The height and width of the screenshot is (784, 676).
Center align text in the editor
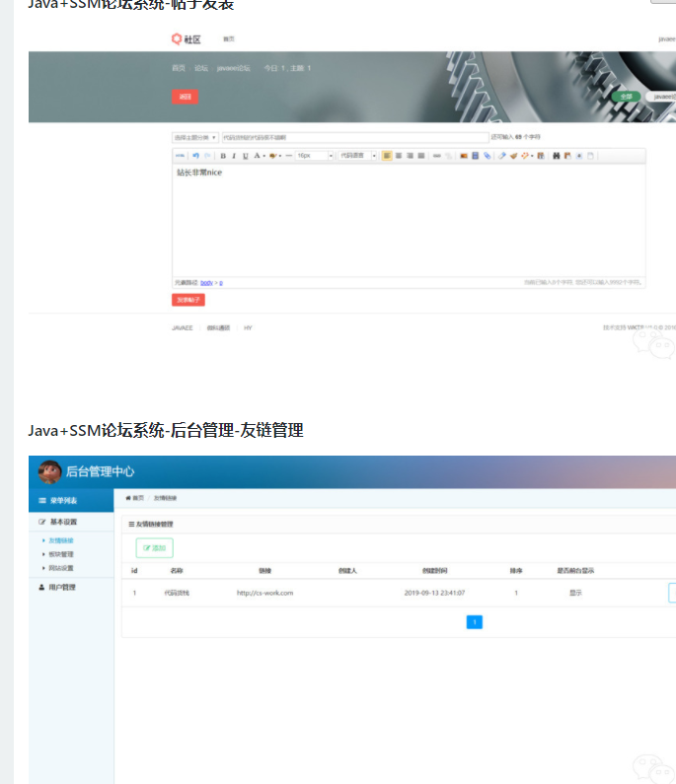(x=399, y=156)
